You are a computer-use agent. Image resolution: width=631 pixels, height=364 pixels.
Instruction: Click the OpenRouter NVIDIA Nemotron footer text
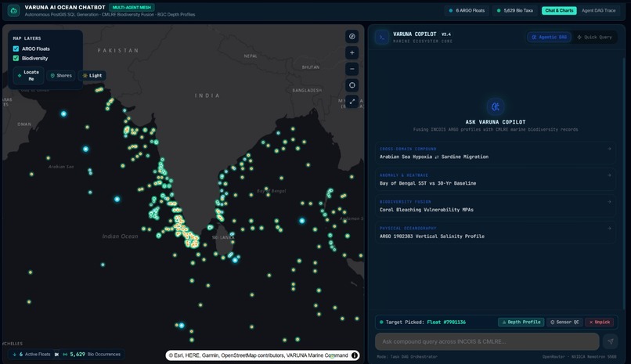pos(579,357)
